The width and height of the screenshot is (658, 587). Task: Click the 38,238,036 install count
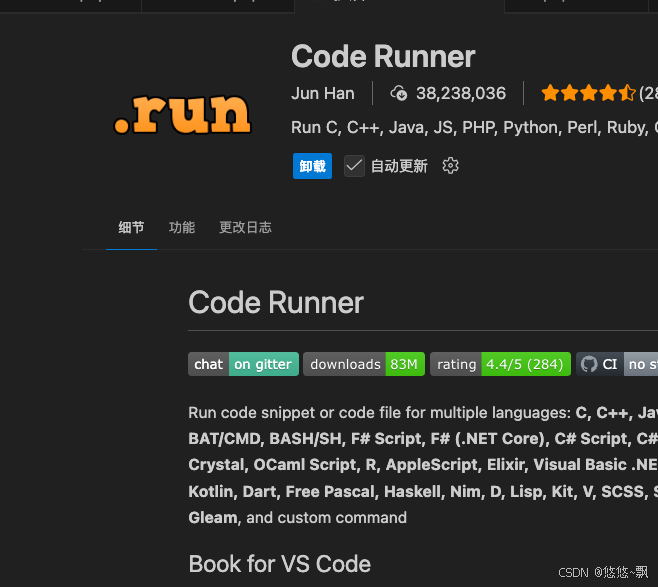pos(461,93)
